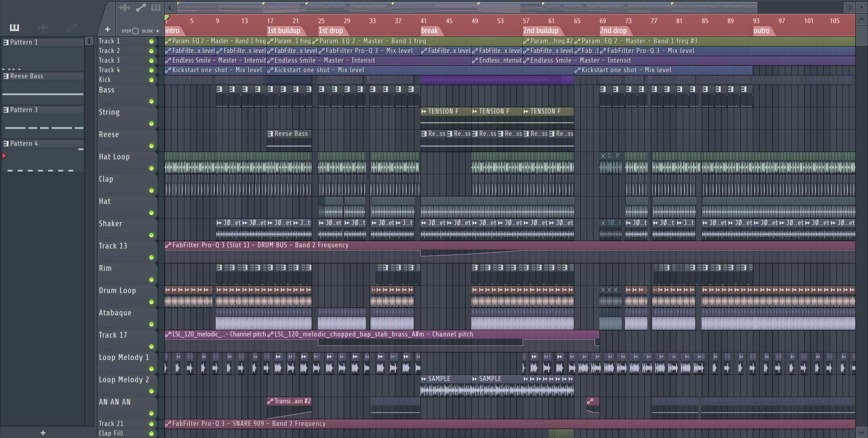Add a new pattern with bottom plus

tap(43, 433)
